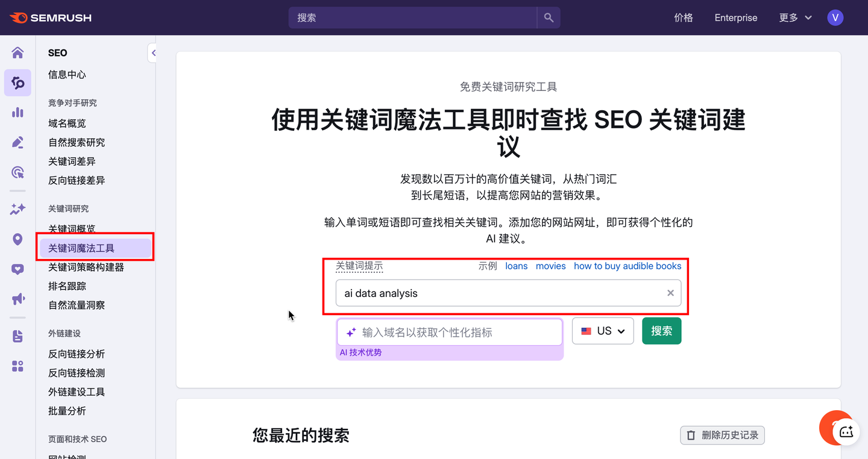Click the loans example link

[517, 266]
